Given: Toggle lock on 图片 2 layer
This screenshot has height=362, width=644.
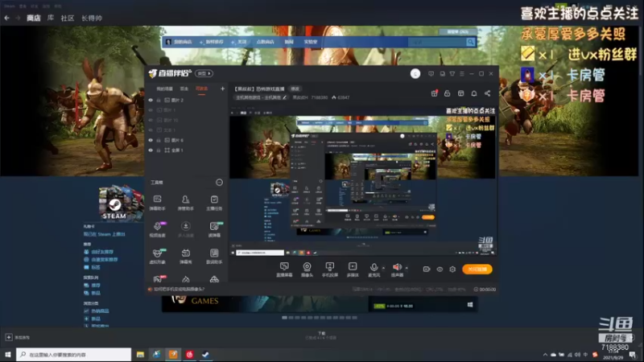Looking at the screenshot, I should [159, 100].
